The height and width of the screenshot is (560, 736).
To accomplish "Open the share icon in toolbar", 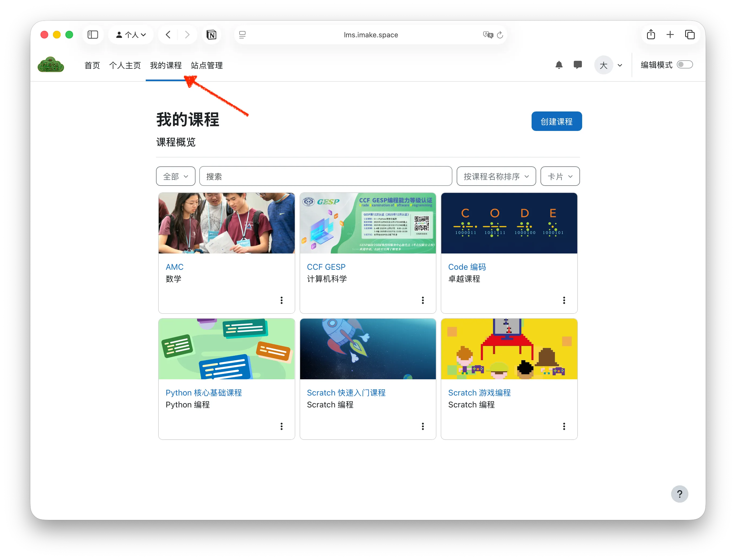I will [651, 34].
